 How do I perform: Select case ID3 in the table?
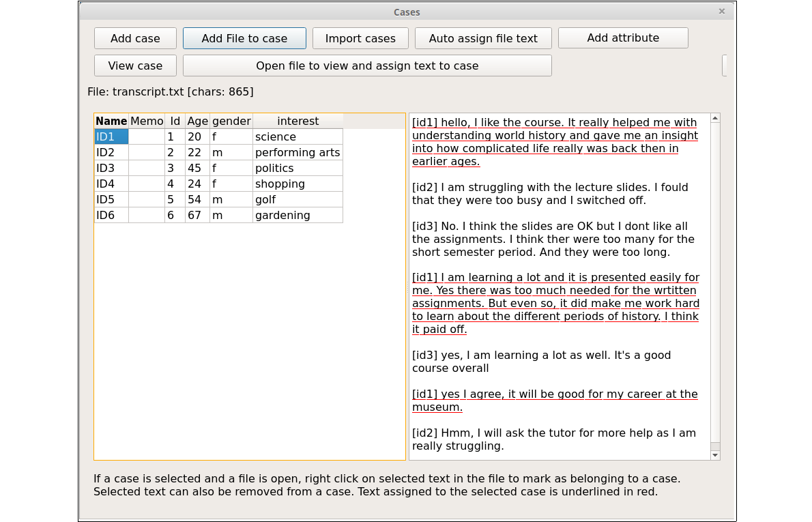click(x=111, y=168)
